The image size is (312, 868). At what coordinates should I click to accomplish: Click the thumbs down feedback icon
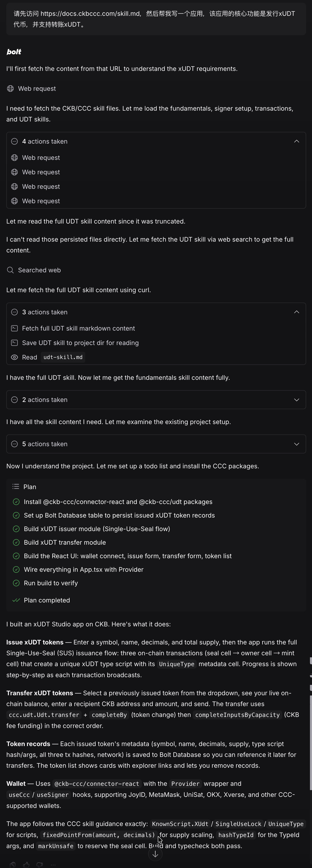[40, 865]
